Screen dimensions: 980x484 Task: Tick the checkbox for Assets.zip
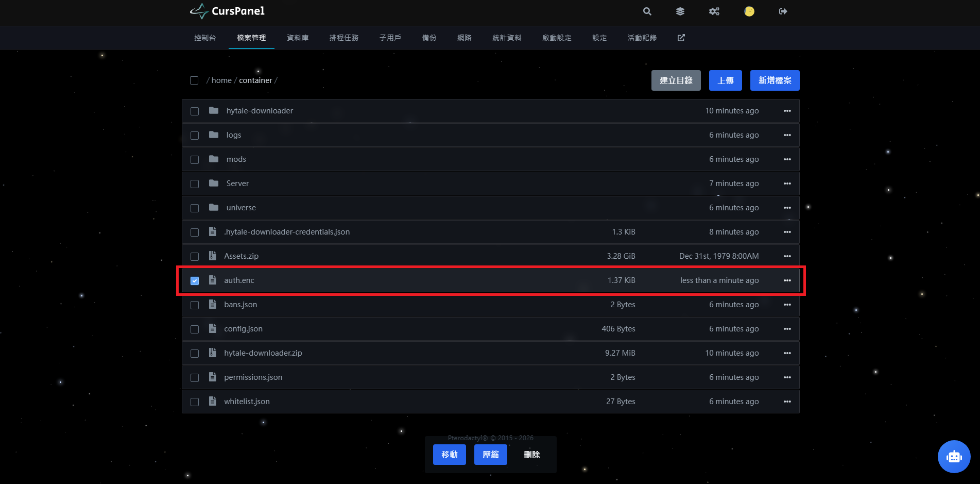pyautogui.click(x=195, y=257)
